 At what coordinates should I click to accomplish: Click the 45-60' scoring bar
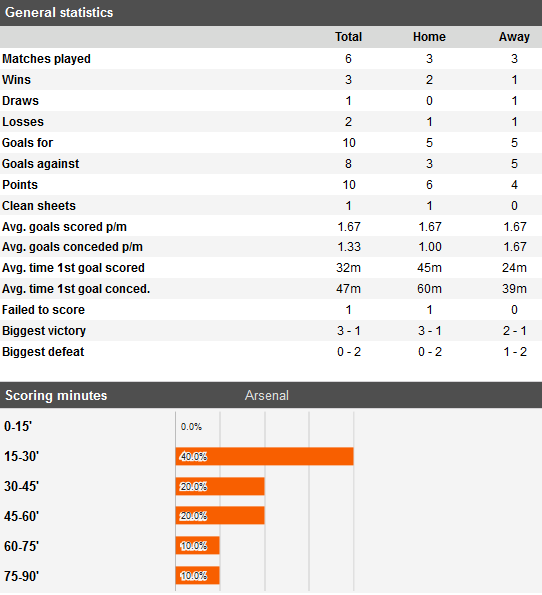point(220,516)
